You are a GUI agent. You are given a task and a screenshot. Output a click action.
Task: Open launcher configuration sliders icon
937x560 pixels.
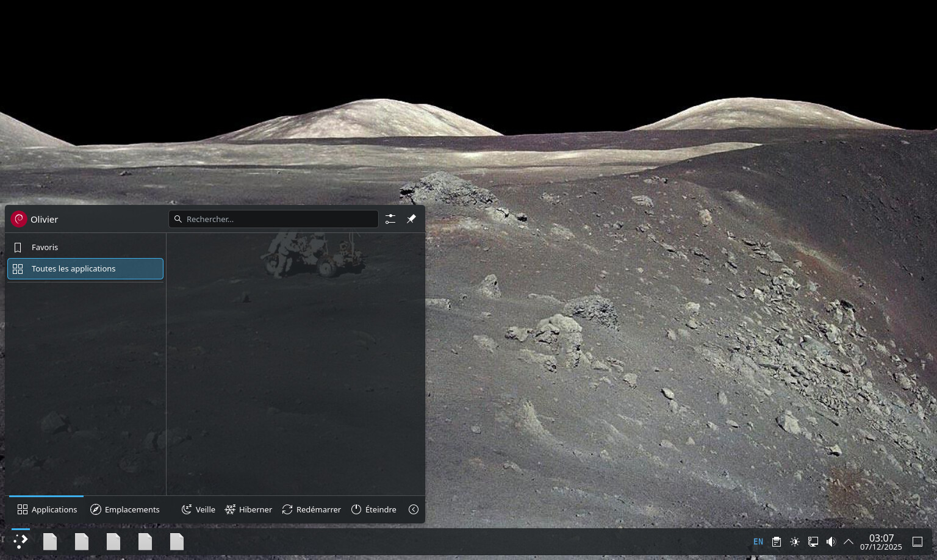point(390,219)
